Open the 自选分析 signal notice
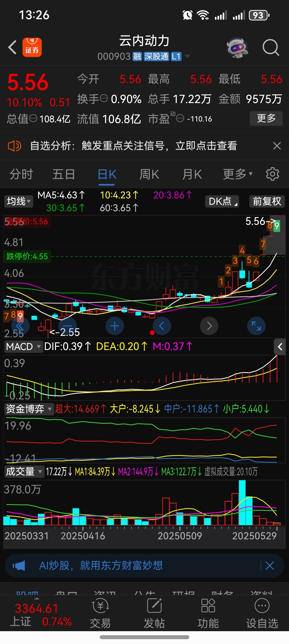 point(133,146)
